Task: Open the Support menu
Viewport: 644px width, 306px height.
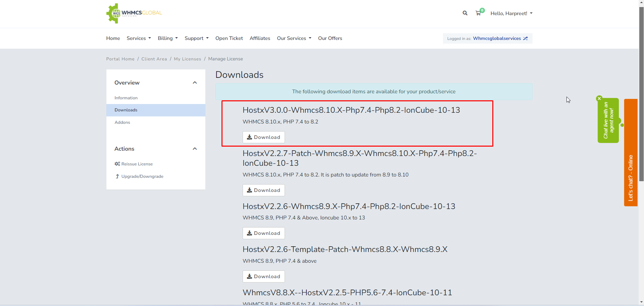Action: tap(196, 38)
